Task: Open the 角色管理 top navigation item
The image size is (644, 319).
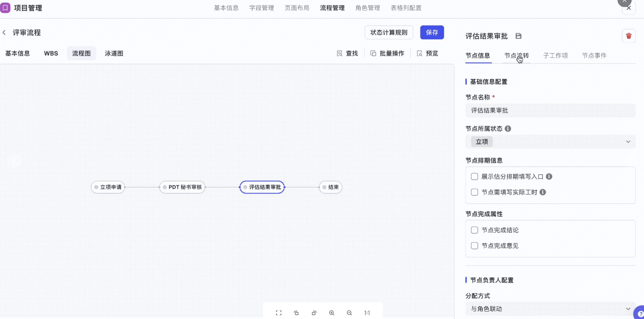Action: tap(368, 8)
